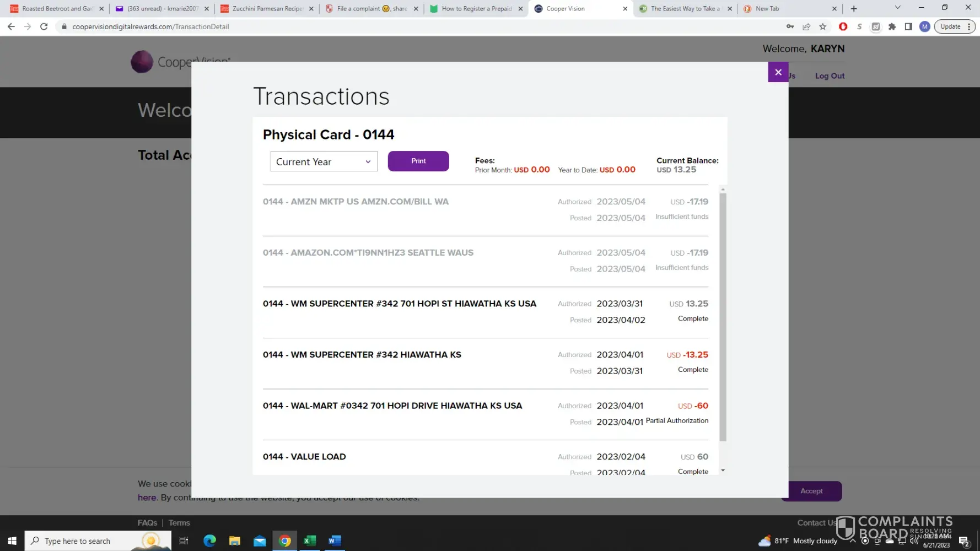Show hidden system tray icons chevron

(x=852, y=541)
